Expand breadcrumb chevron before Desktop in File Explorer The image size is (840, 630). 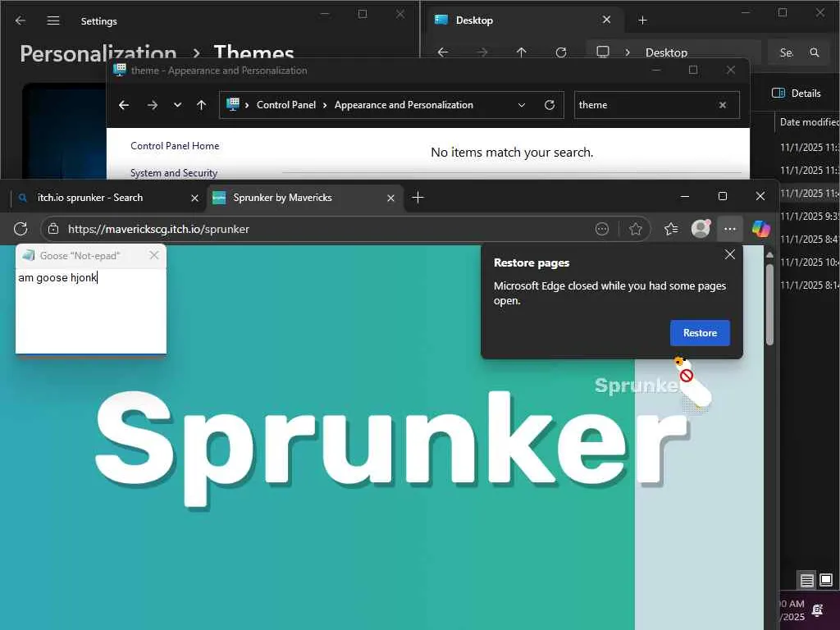pos(628,52)
